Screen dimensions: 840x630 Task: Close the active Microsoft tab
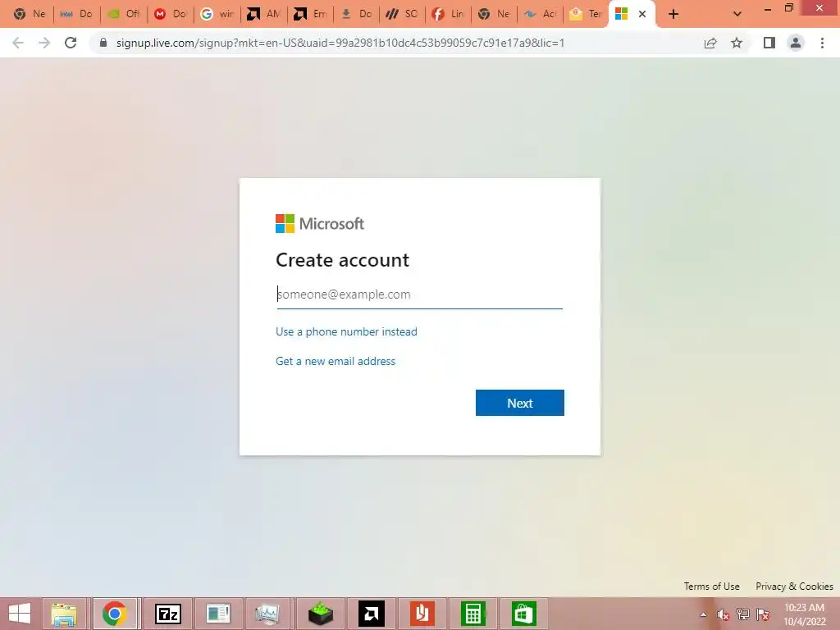642,15
